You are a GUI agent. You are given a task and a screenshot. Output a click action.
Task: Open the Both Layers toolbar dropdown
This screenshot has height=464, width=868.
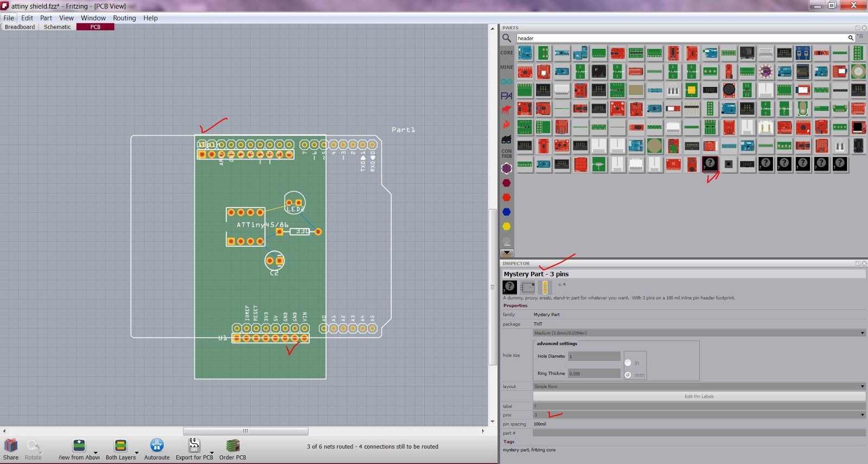(137, 453)
